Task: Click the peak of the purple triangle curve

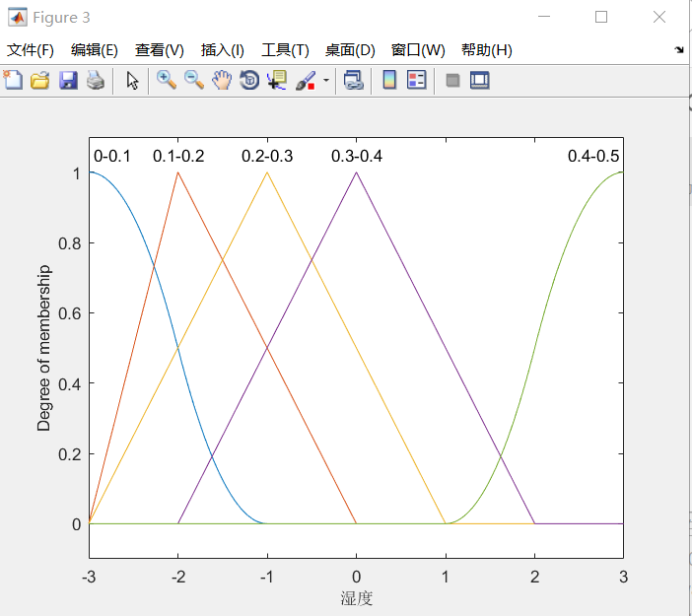Action: 356,172
